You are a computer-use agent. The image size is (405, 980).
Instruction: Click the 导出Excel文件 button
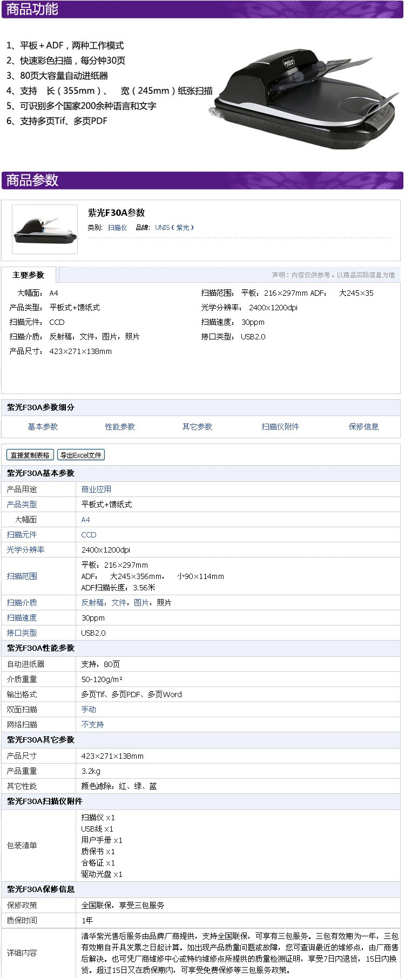pyautogui.click(x=80, y=455)
